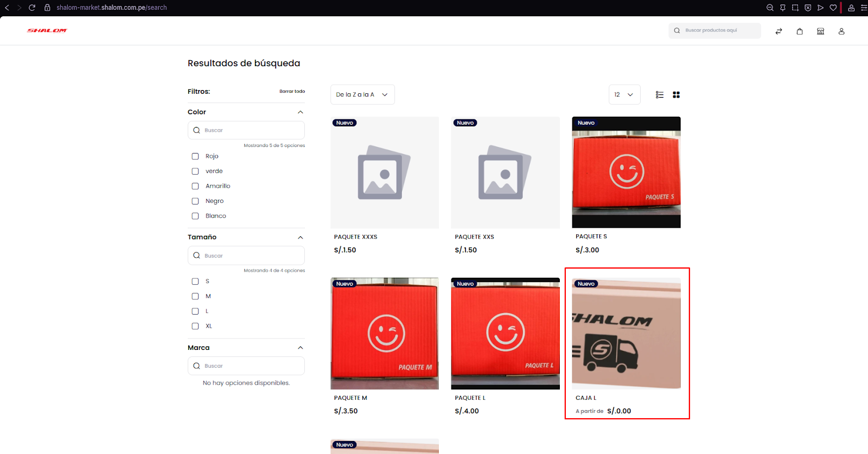Open the 'De la Z a la A' sort dropdown
Screen dimensions: 868x454
tap(362, 95)
